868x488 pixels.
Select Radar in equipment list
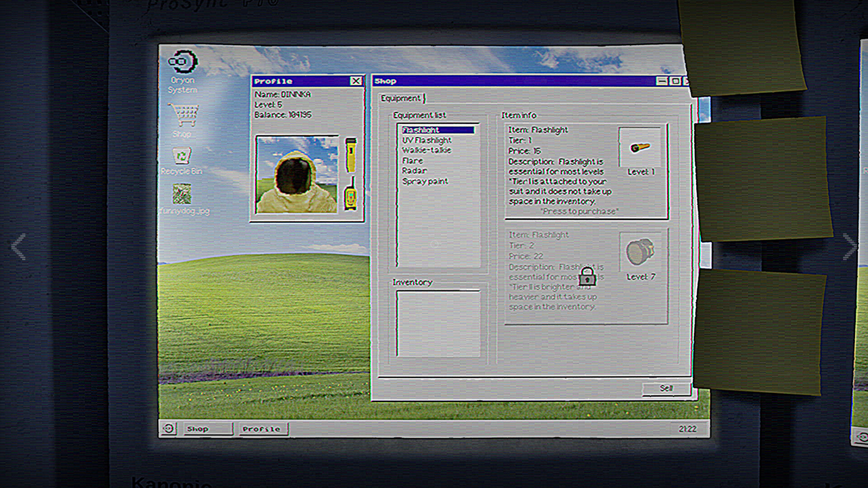tap(414, 170)
